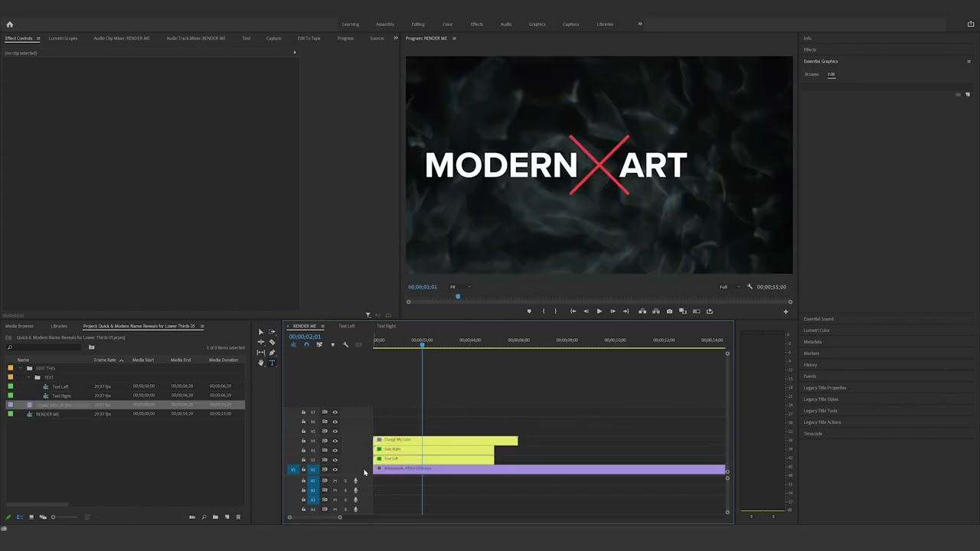The image size is (980, 551).
Task: Open Program Monitor settings wrench
Action: coord(750,287)
